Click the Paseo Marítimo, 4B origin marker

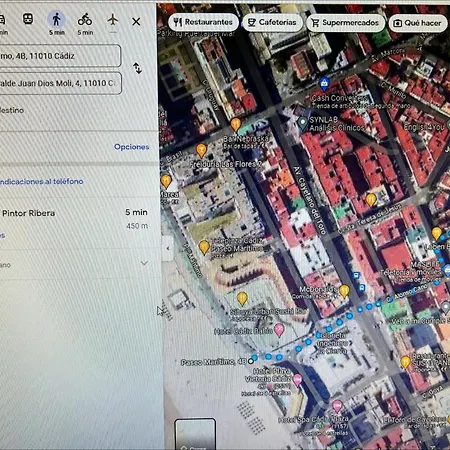pos(251,361)
